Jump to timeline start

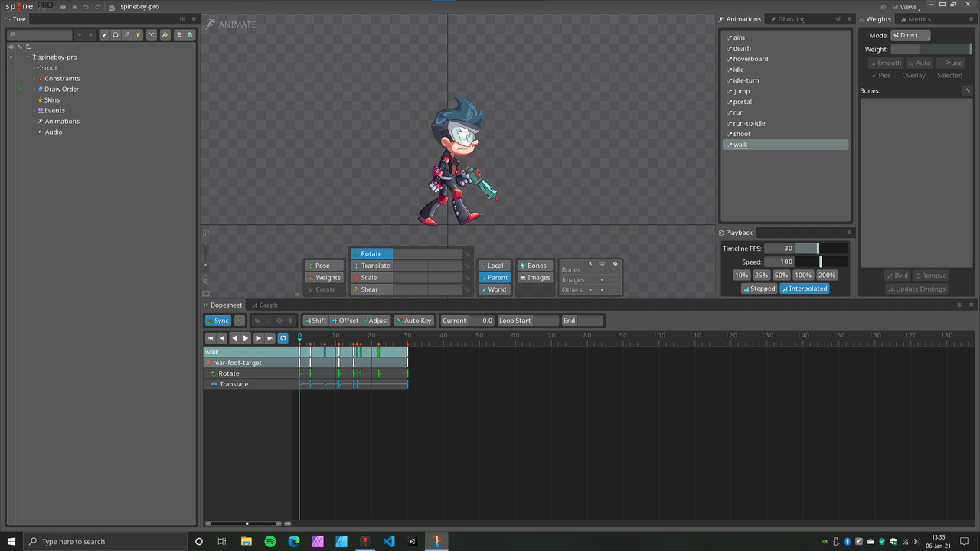coord(211,338)
